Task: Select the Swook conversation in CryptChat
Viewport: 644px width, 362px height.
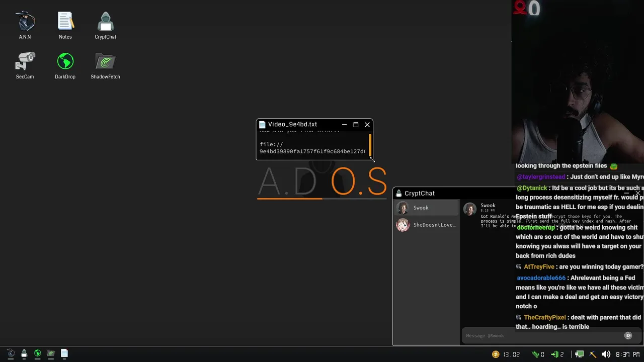Action: (x=426, y=208)
